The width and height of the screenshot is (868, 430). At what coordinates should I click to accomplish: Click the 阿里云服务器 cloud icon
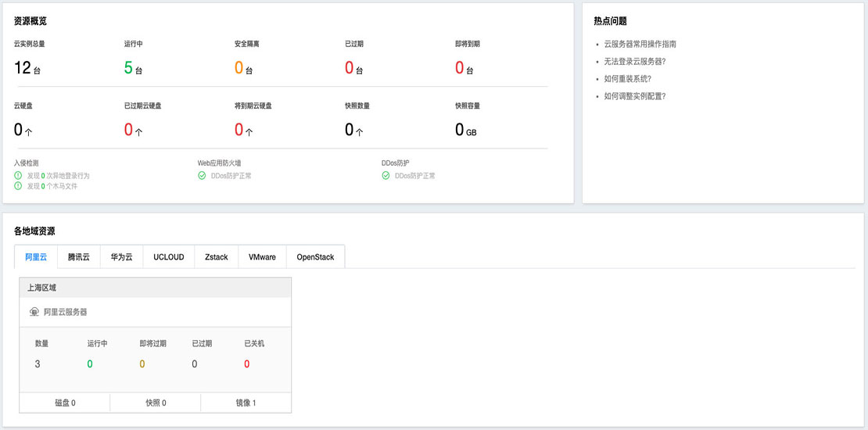pos(34,312)
